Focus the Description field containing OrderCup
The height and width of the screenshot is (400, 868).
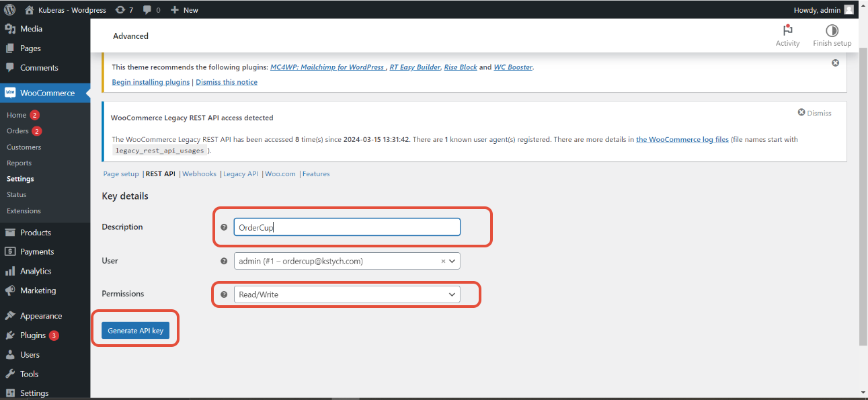pyautogui.click(x=347, y=227)
